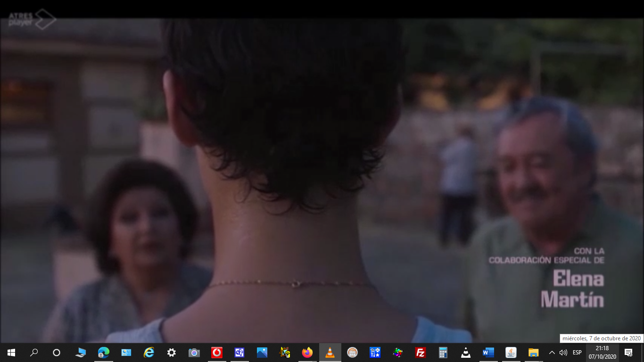
Task: Launch Internet Explorer from taskbar
Action: point(149,353)
